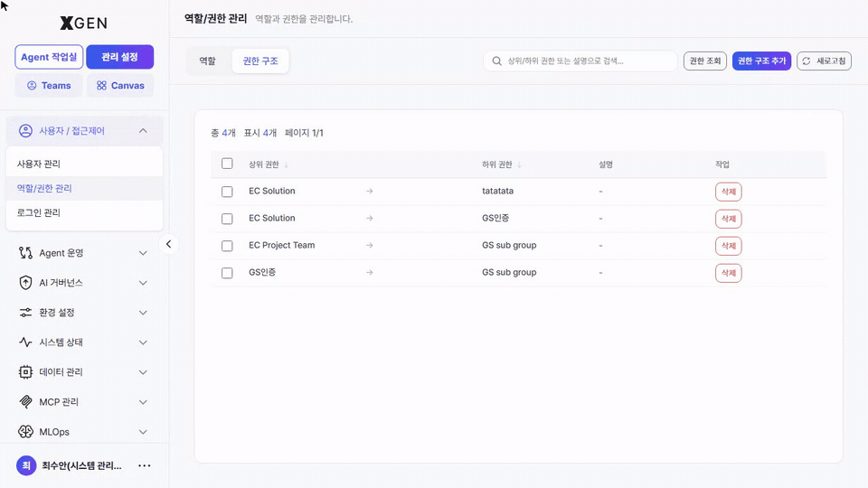Viewport: 868px width, 488px height.
Task: Expand the 시스템 상태 section
Action: pos(143,342)
